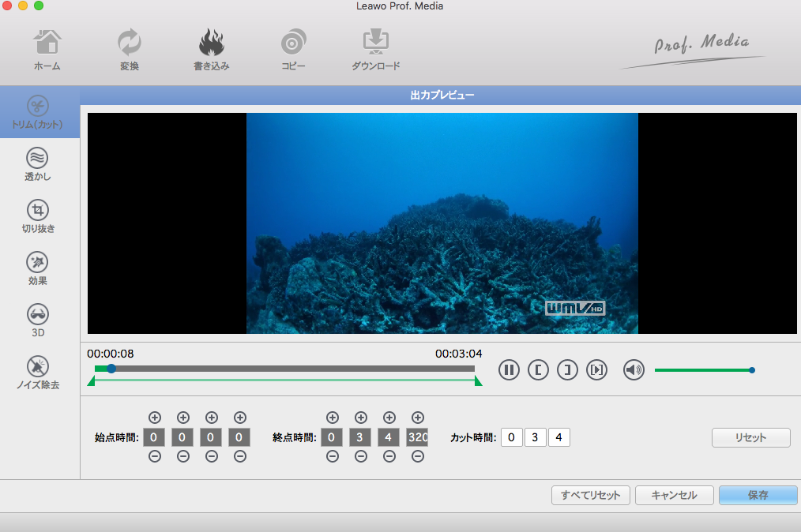
Task: Click the カット時間 seconds box showing 4
Action: 558,437
